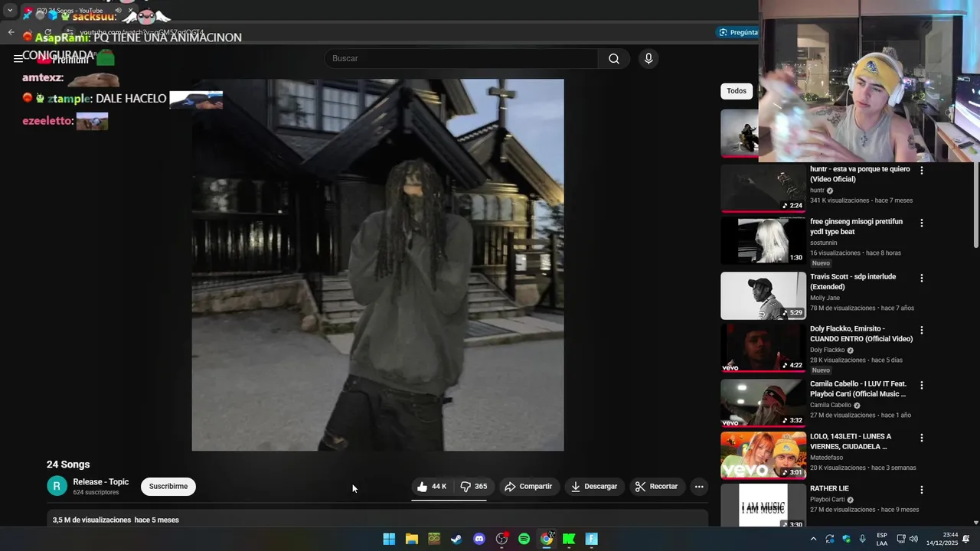Select the Todos filter chip
Image resolution: width=980 pixels, height=551 pixels.
point(737,91)
